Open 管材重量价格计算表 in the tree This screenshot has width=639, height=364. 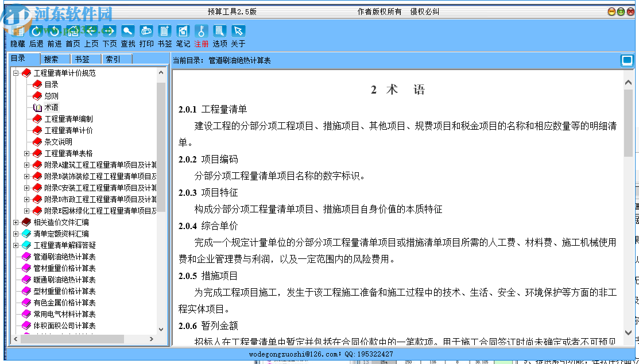tap(64, 268)
